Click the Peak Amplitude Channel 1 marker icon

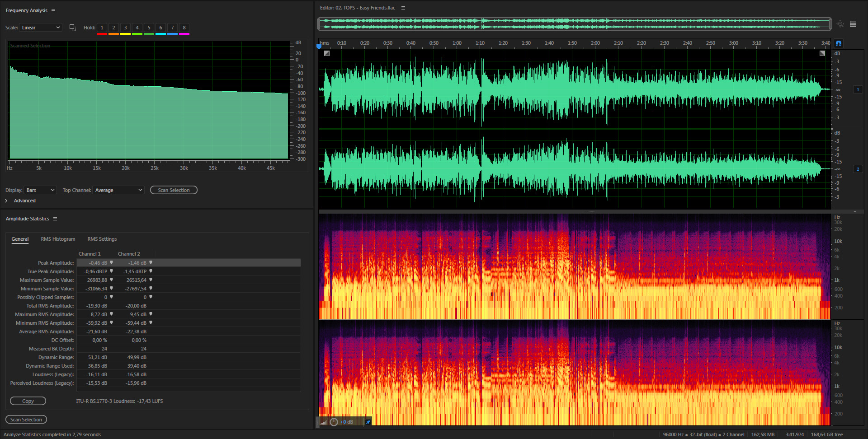(111, 262)
